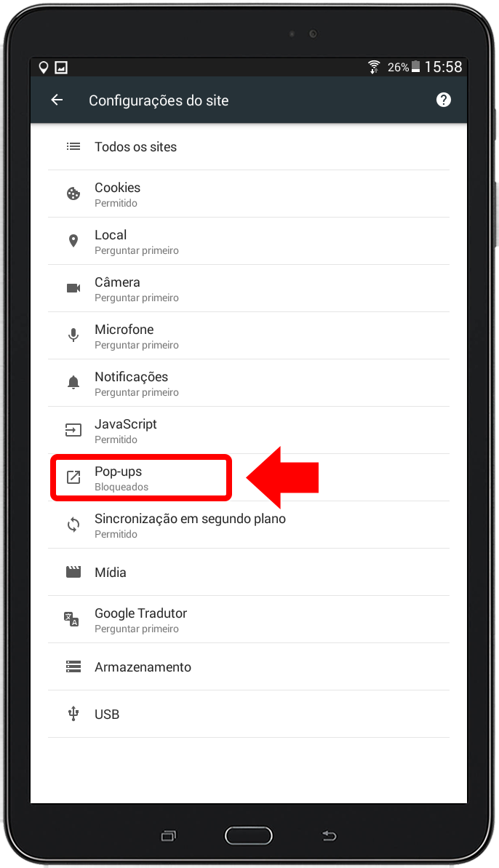The height and width of the screenshot is (868, 499).
Task: Tap the notifications bell icon
Action: point(73,383)
